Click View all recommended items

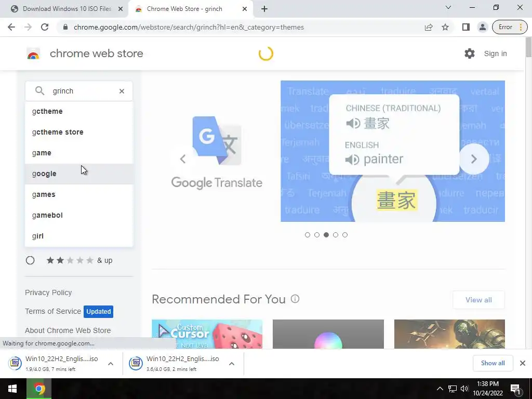[478, 300]
